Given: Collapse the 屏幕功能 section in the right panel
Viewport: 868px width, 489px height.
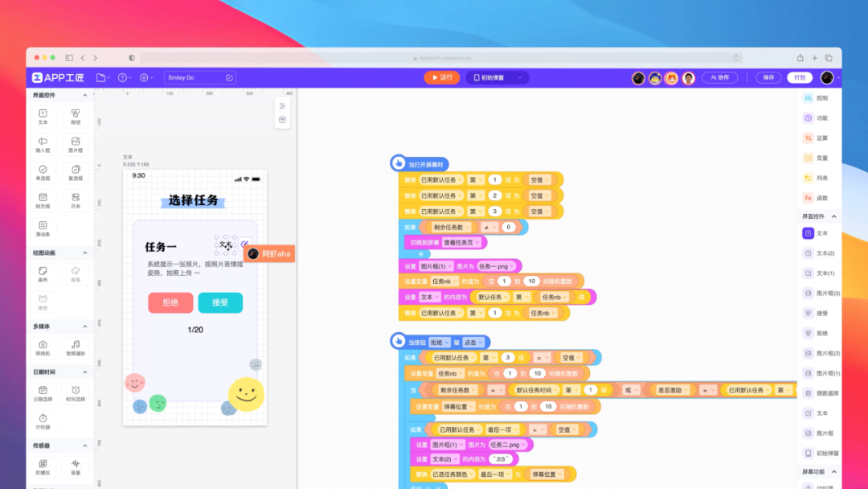Looking at the screenshot, I should coord(833,472).
